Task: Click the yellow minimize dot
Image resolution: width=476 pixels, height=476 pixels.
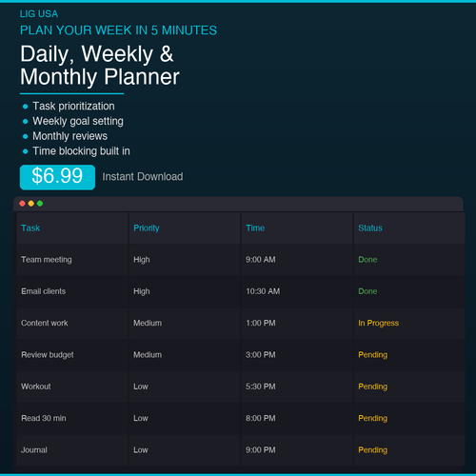Action: [x=31, y=204]
